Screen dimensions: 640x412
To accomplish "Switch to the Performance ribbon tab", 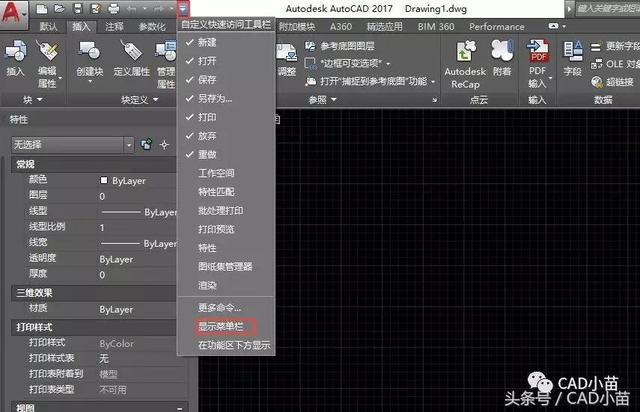I will (x=497, y=27).
